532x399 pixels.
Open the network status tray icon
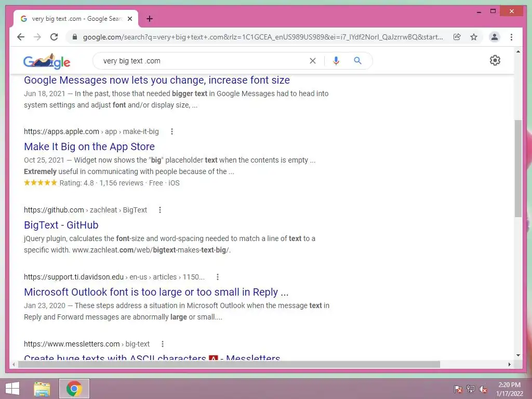click(470, 389)
